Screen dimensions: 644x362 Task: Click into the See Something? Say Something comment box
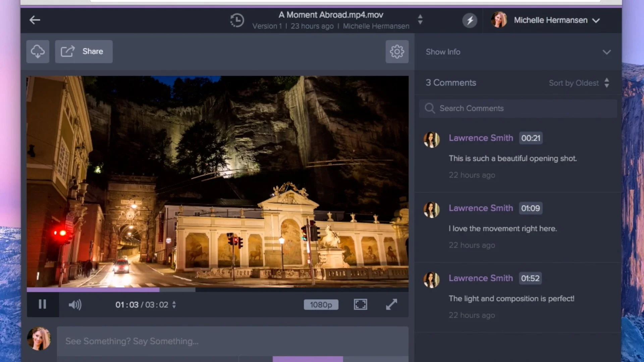[x=232, y=341]
